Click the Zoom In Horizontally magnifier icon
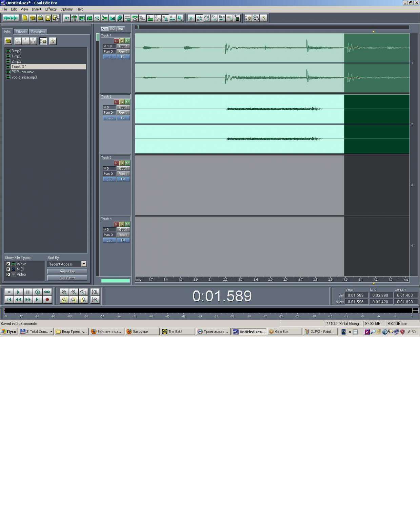The height and width of the screenshot is (509, 420). click(64, 292)
